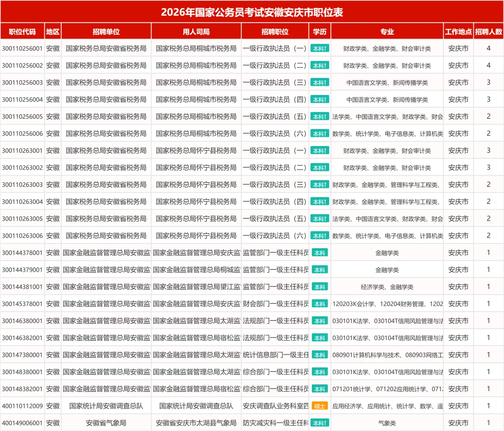The width and height of the screenshot is (504, 431).
Task: Select the 职位代码 column header
Action: point(22,32)
